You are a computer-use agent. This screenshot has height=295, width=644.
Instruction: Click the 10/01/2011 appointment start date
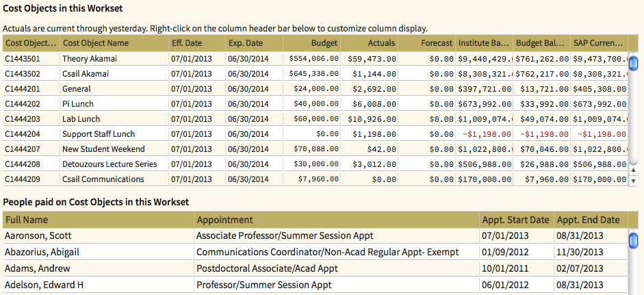click(505, 268)
